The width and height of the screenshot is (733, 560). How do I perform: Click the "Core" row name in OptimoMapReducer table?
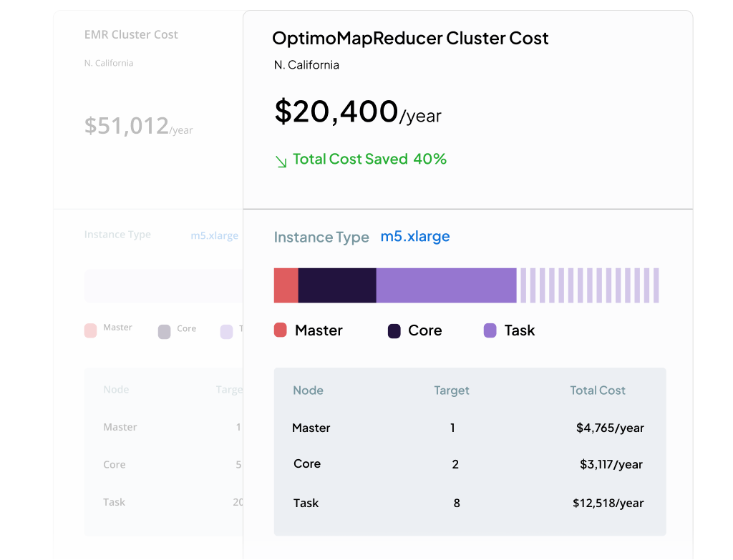click(x=307, y=463)
